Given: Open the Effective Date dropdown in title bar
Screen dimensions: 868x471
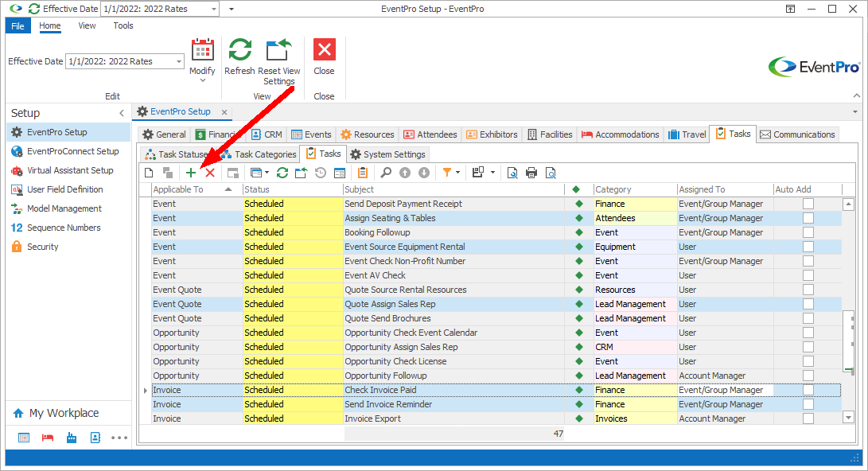Looking at the screenshot, I should (214, 9).
